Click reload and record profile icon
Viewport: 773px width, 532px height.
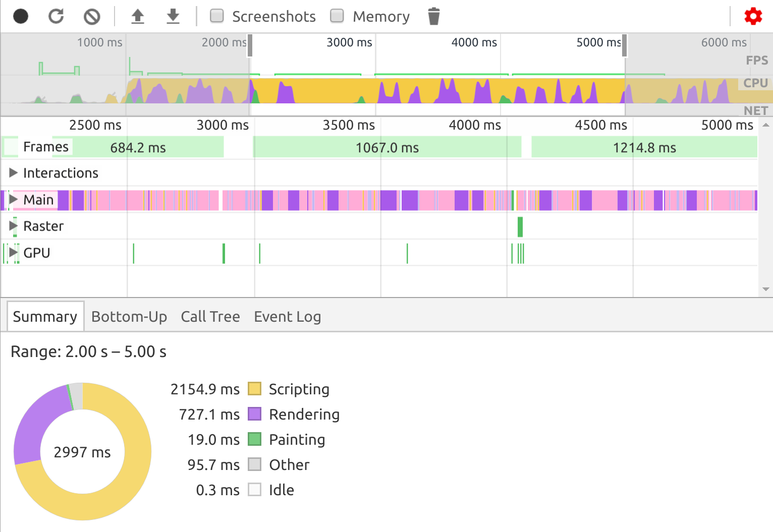click(x=56, y=17)
